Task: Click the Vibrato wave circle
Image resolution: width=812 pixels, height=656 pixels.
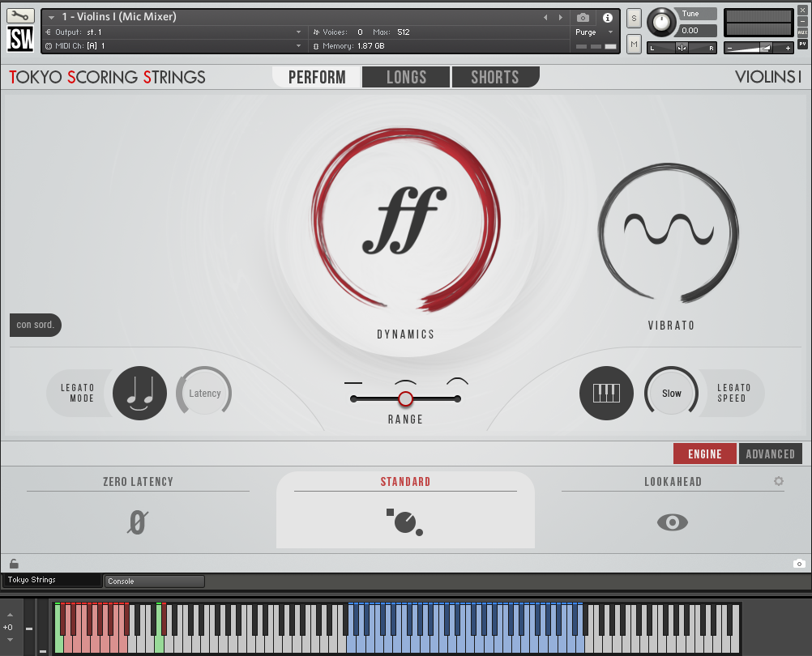Action: (668, 232)
